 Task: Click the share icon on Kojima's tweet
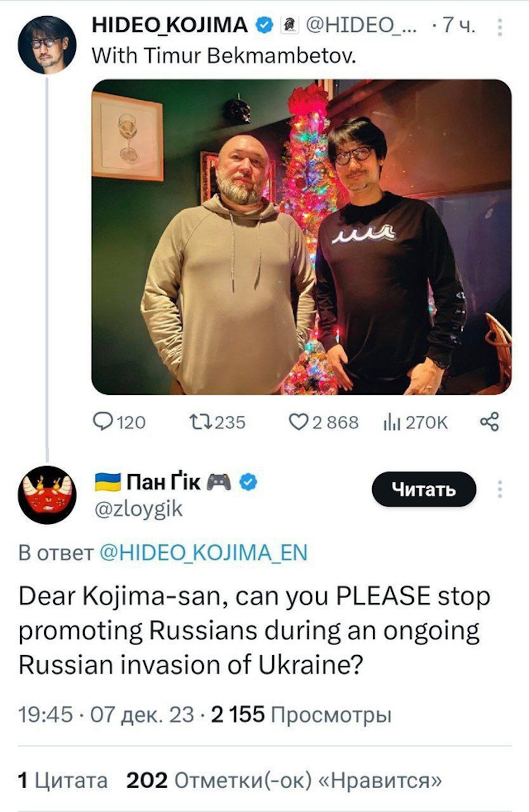point(490,422)
